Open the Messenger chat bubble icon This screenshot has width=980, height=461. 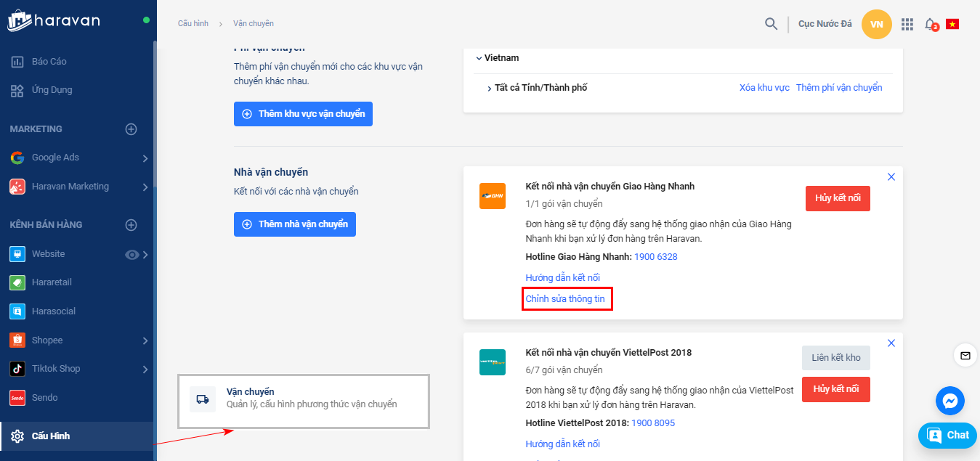pyautogui.click(x=949, y=401)
